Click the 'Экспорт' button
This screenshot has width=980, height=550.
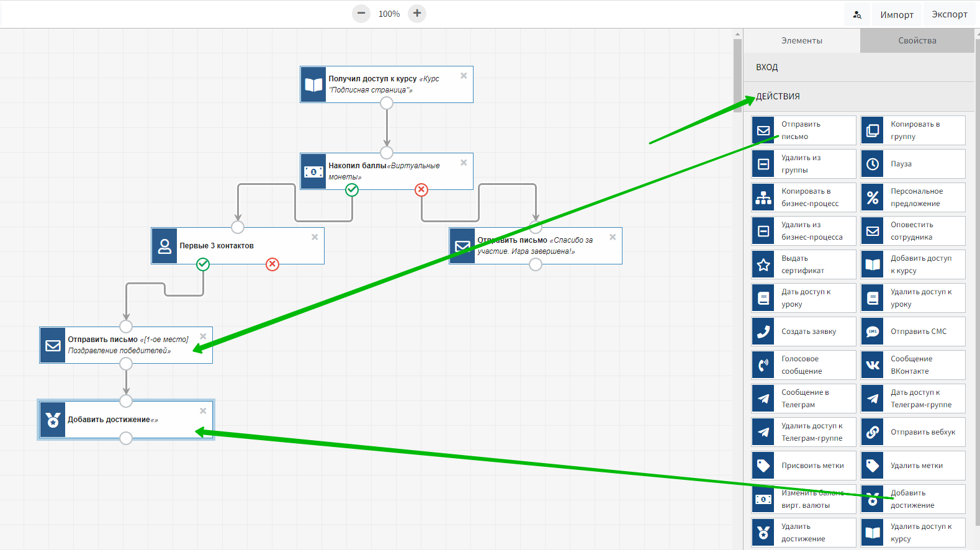(949, 14)
